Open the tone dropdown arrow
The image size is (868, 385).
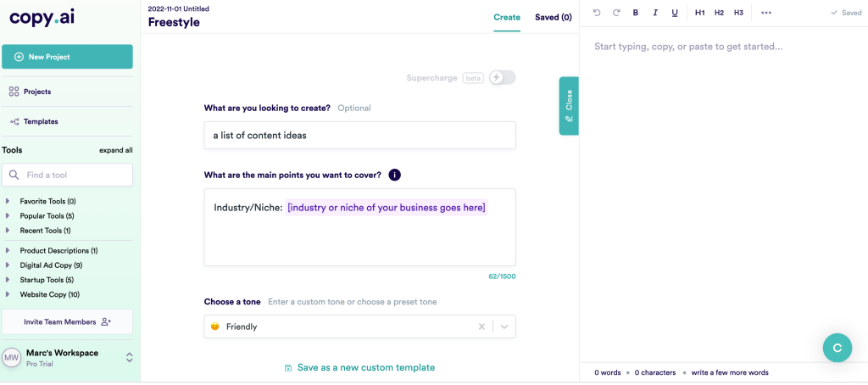(x=504, y=326)
